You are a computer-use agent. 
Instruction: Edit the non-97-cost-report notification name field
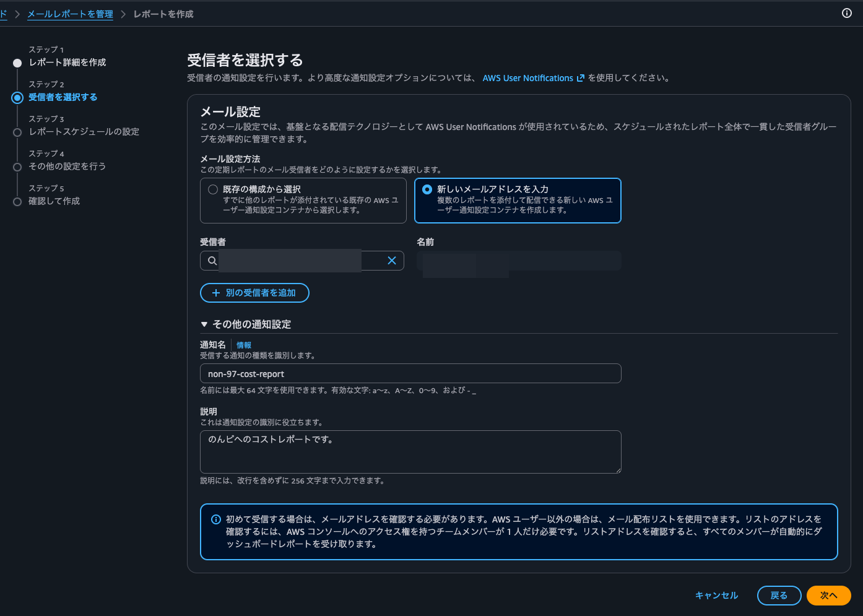410,373
